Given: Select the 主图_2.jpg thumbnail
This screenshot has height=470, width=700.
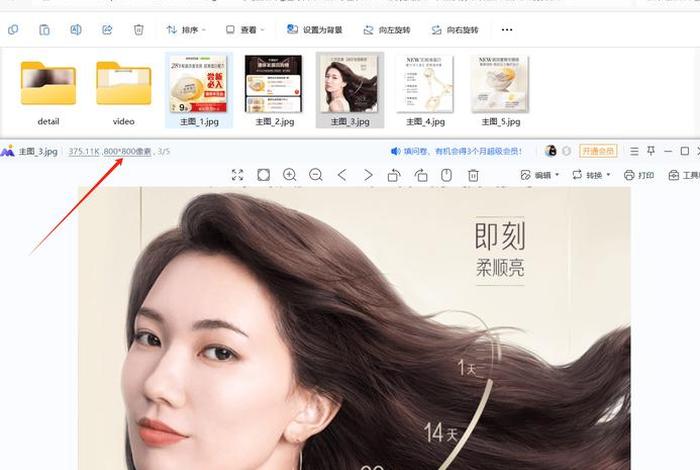Looking at the screenshot, I should pos(274,90).
